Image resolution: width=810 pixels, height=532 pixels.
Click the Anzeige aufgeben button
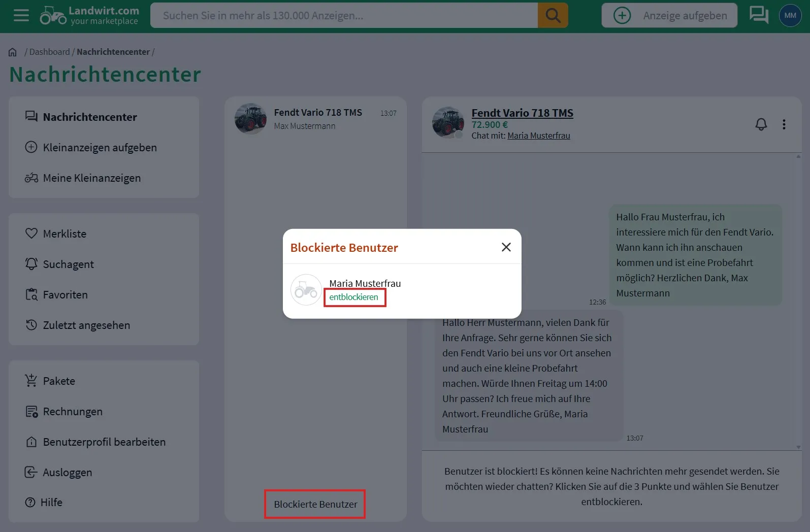669,15
